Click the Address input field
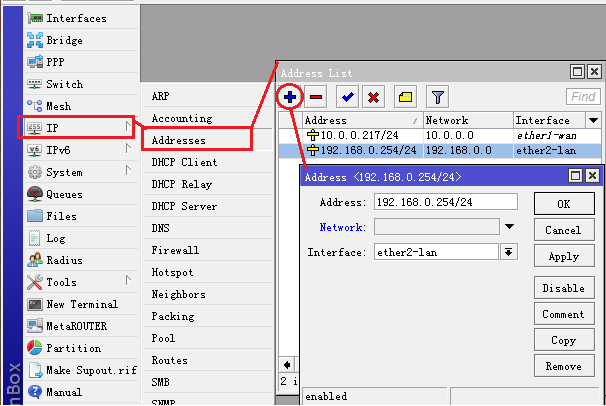This screenshot has width=606, height=406. coord(445,201)
